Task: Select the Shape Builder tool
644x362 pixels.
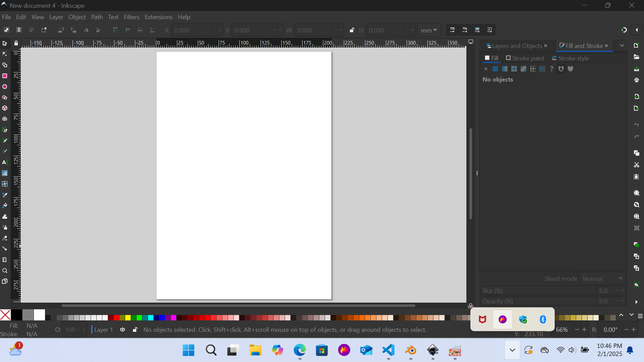Action: click(x=5, y=65)
